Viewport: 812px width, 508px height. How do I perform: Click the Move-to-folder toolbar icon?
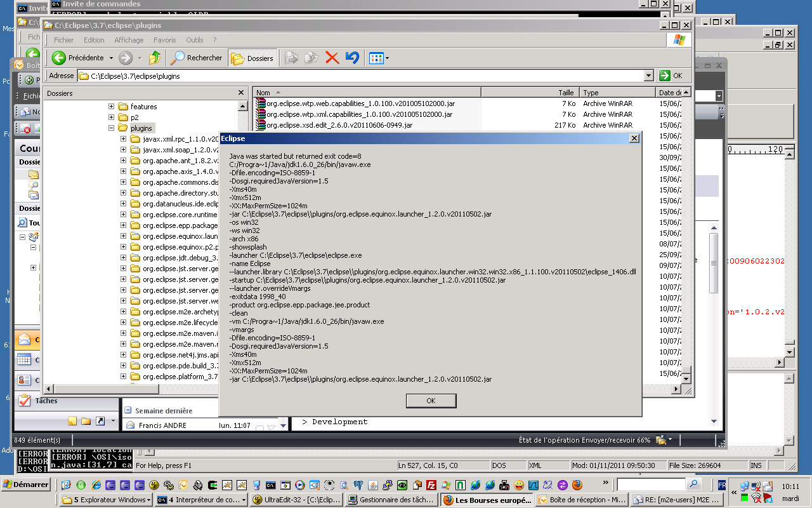pyautogui.click(x=291, y=58)
